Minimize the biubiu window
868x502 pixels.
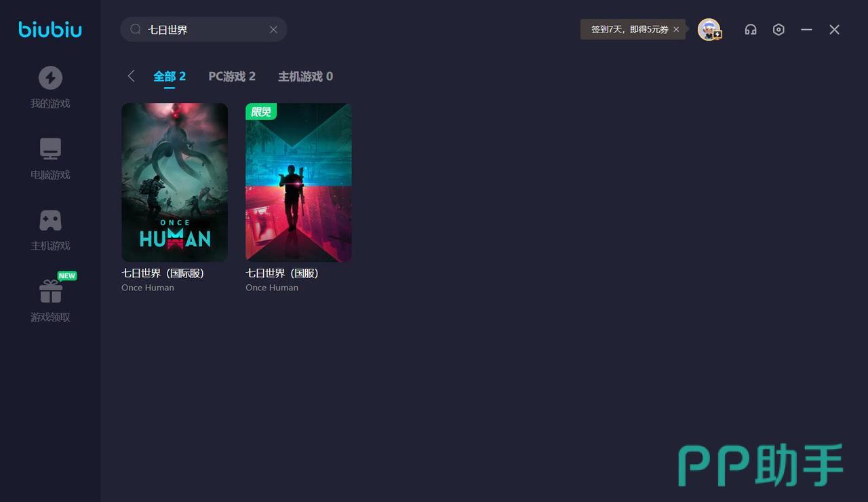[x=806, y=29]
